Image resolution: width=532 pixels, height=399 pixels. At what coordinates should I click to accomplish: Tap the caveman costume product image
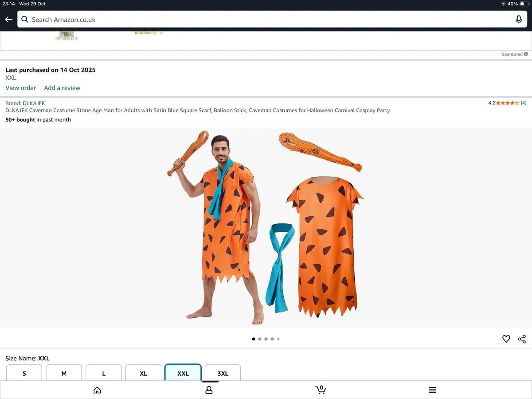(x=266, y=226)
